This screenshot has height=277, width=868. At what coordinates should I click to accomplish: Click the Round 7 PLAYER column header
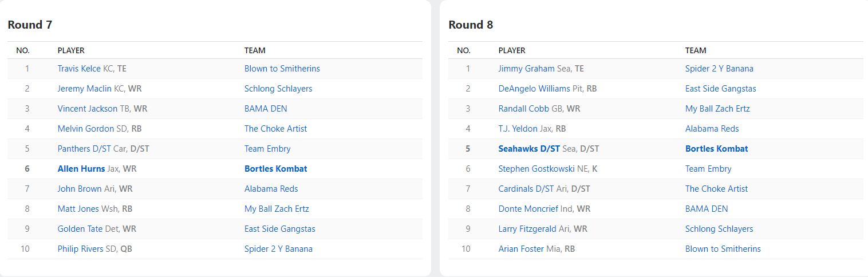71,50
